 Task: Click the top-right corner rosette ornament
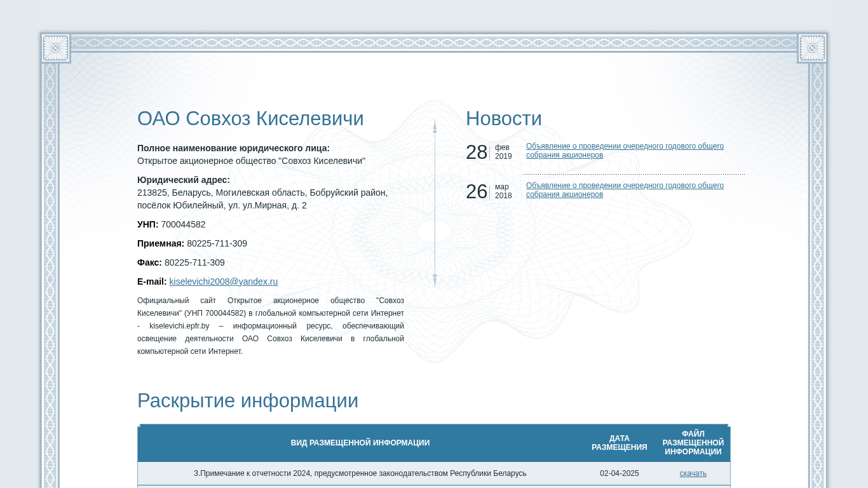tap(812, 48)
